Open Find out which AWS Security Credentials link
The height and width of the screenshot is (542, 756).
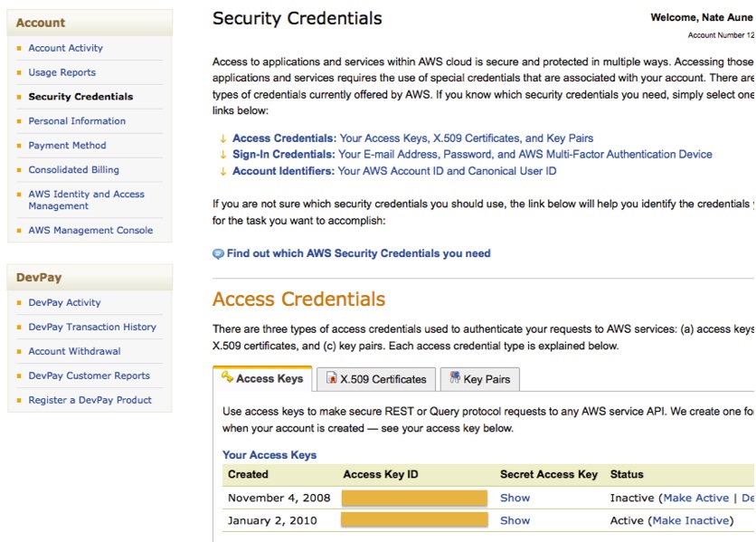point(358,253)
